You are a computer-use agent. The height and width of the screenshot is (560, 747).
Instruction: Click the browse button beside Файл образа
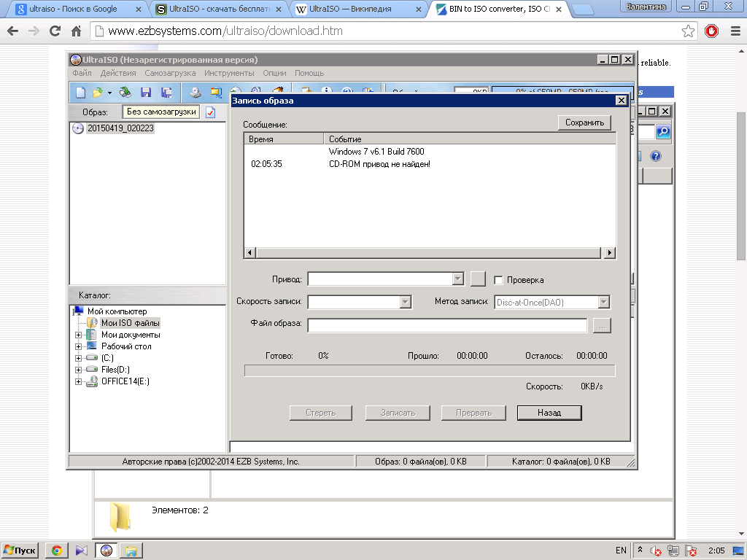(602, 325)
